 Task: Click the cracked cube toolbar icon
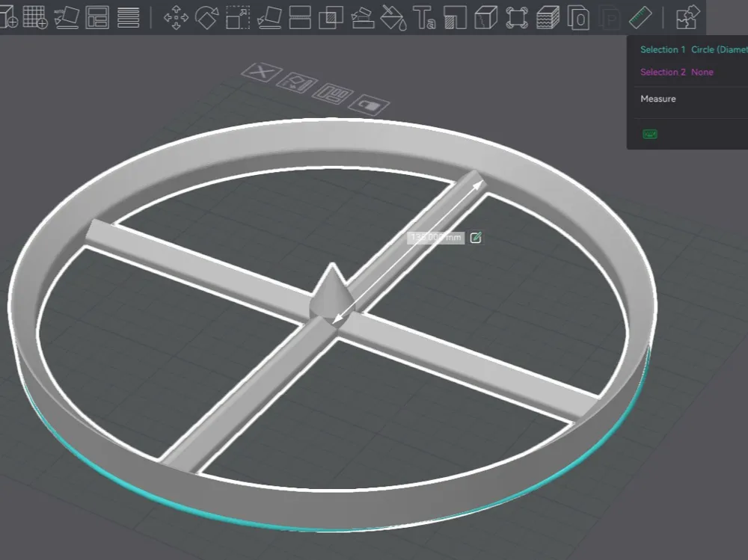tap(486, 18)
